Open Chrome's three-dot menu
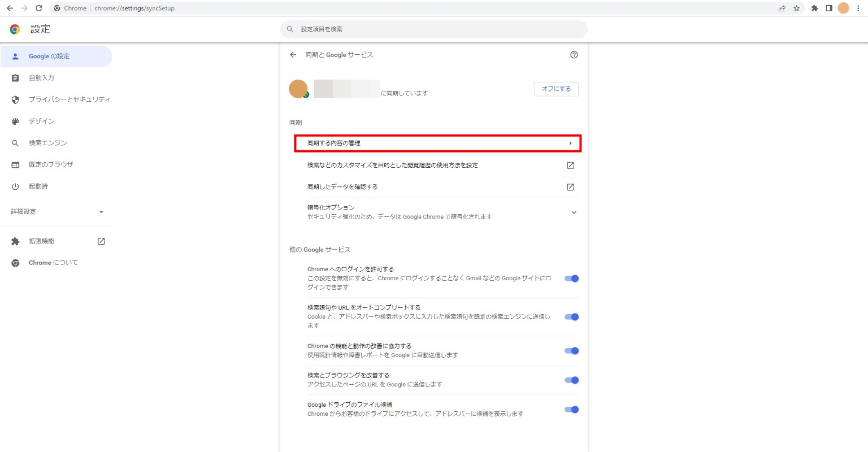 coord(858,8)
